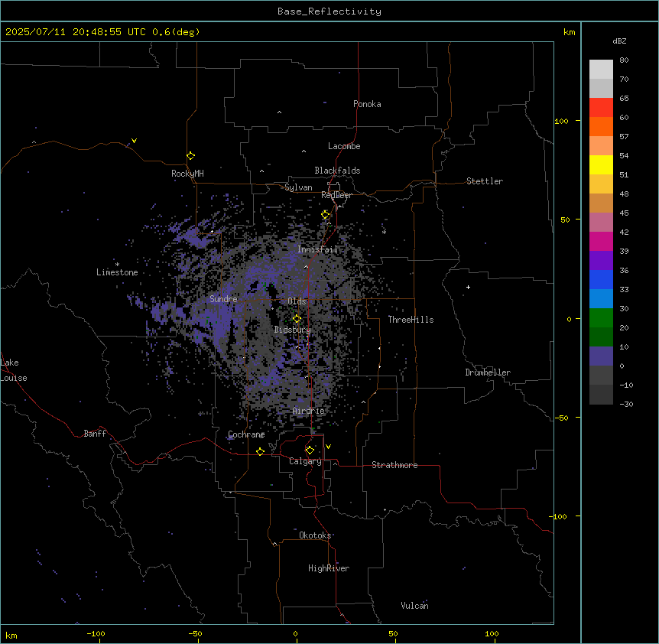Screen dimensions: 659x644
Task: Click the Airdrie city label
Action: coord(308,411)
